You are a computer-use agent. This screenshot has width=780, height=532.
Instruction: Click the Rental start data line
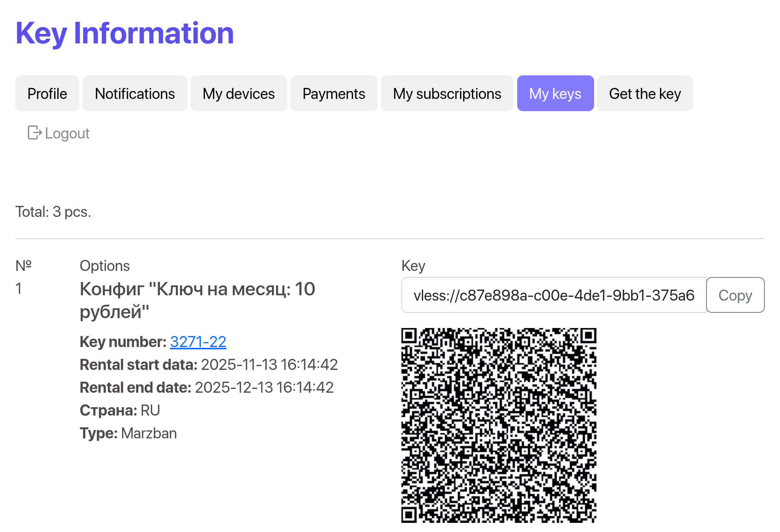(x=208, y=365)
